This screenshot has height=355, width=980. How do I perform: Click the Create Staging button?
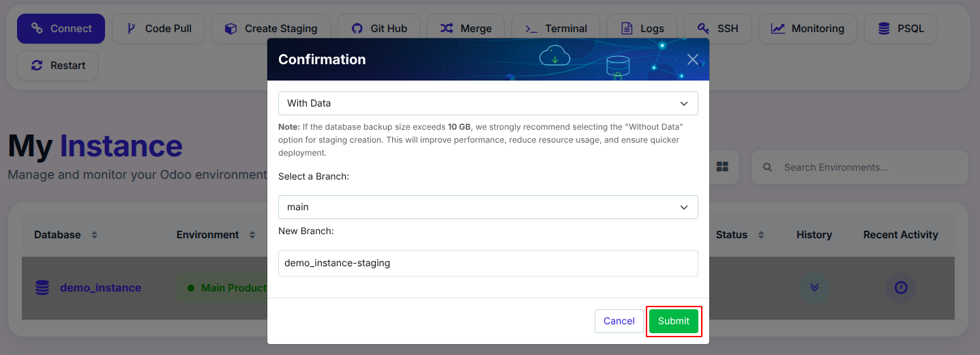(x=271, y=29)
